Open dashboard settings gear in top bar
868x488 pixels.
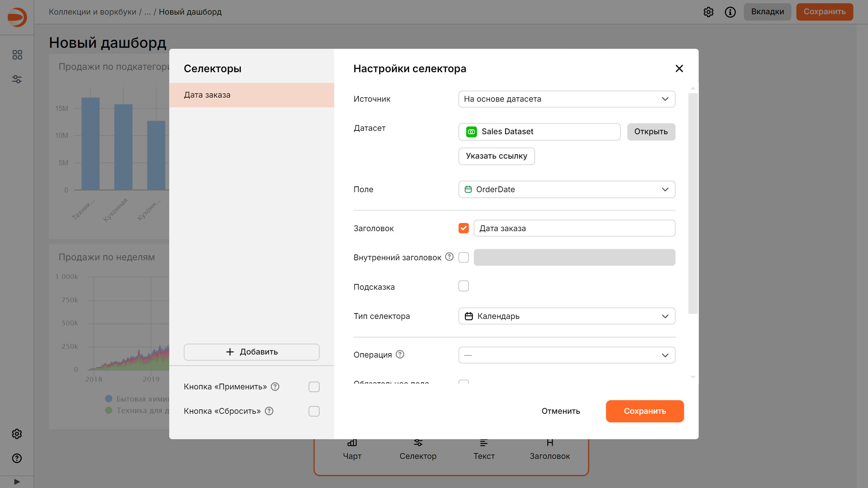(709, 12)
